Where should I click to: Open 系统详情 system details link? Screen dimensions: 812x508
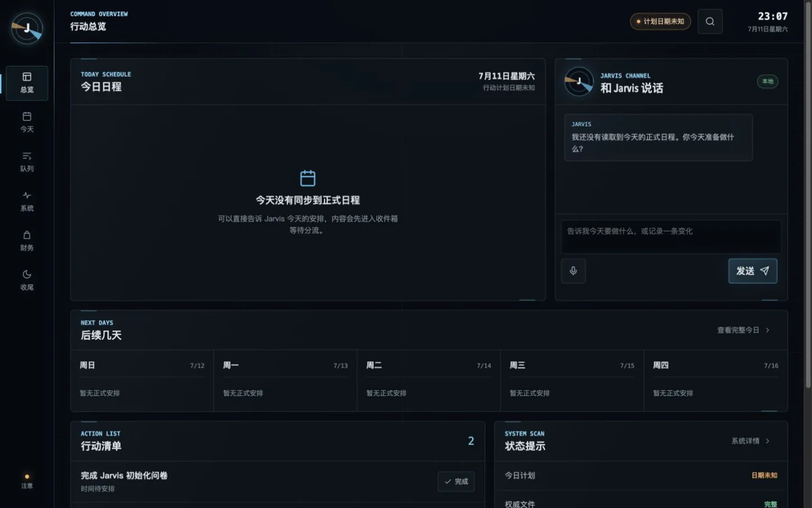point(751,441)
